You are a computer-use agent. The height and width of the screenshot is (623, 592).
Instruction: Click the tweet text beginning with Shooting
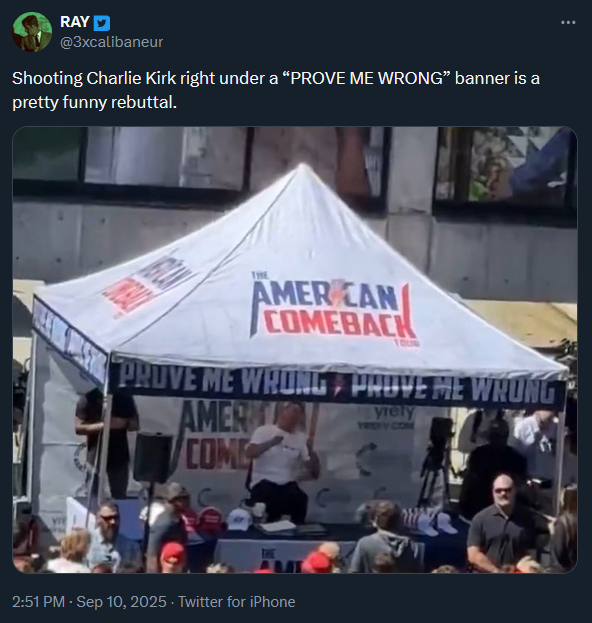pyautogui.click(x=276, y=78)
